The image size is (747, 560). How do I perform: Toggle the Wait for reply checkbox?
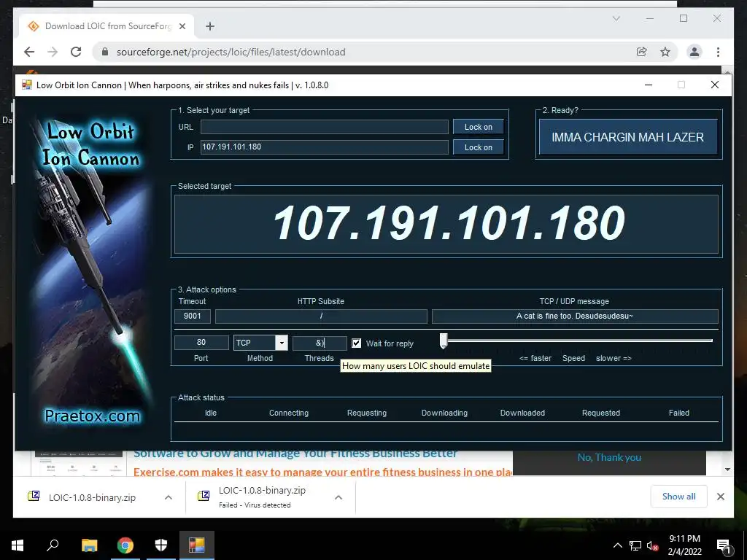(x=356, y=343)
